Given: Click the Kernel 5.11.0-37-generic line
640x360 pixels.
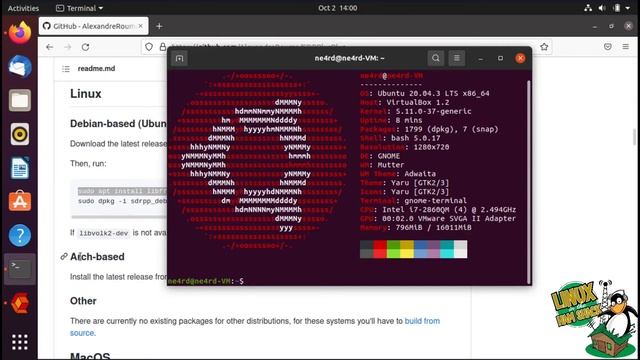Looking at the screenshot, I should [416, 111].
